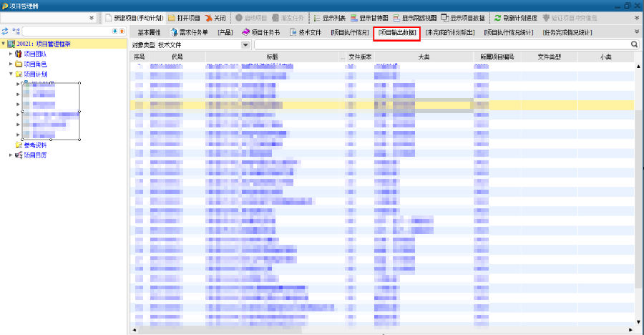
Task: Click the search magnifier icon in the filter bar
Action: (634, 44)
